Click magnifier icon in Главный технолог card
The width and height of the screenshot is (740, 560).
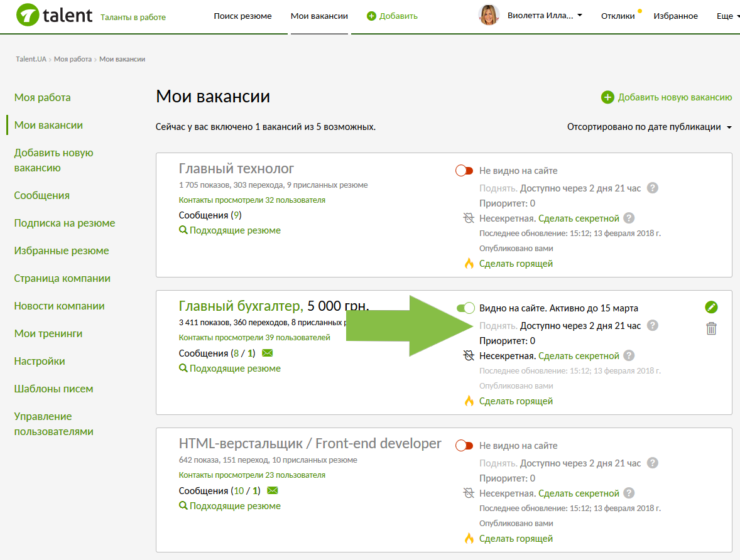pyautogui.click(x=183, y=230)
